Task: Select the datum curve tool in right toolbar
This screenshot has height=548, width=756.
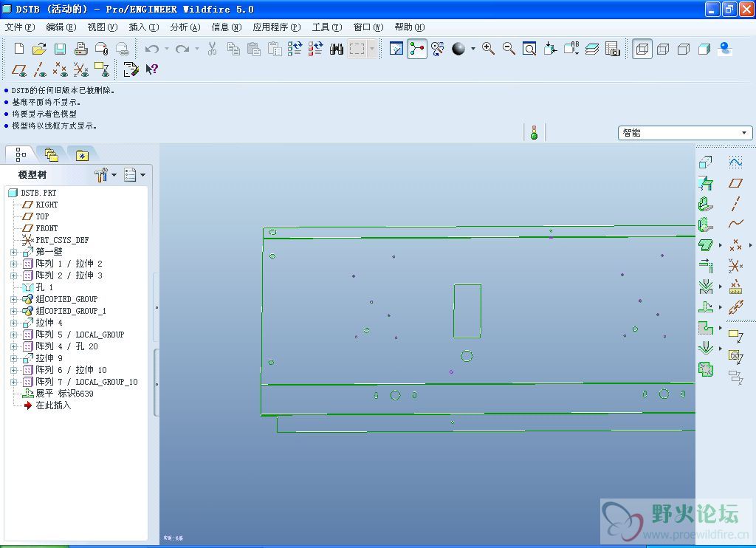Action: [x=736, y=224]
